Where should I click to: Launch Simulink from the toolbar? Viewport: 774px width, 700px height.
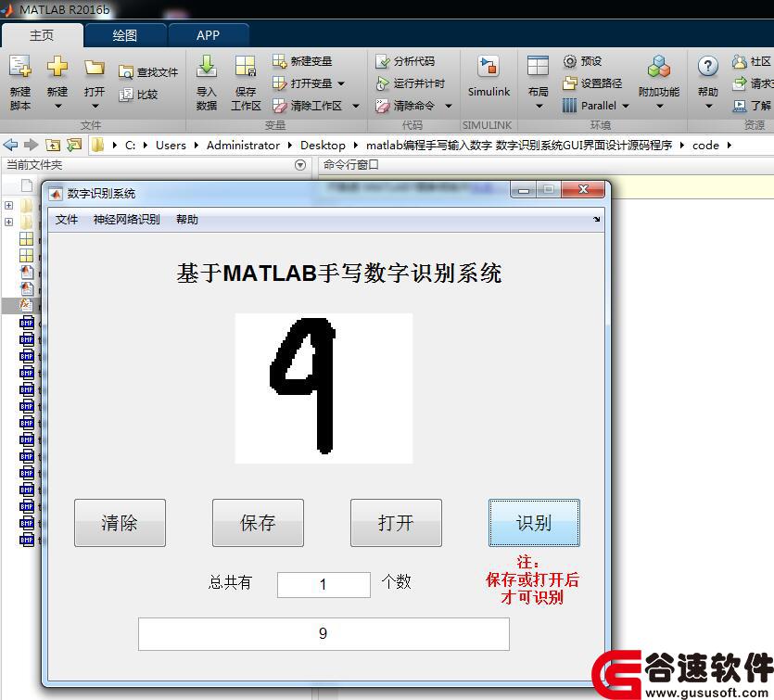coord(489,77)
